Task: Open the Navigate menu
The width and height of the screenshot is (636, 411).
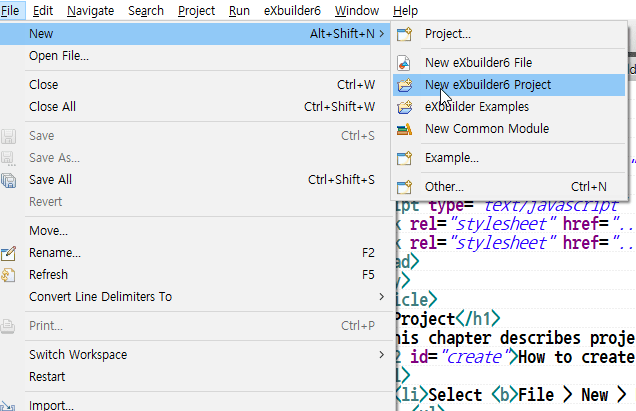Action: 91,11
